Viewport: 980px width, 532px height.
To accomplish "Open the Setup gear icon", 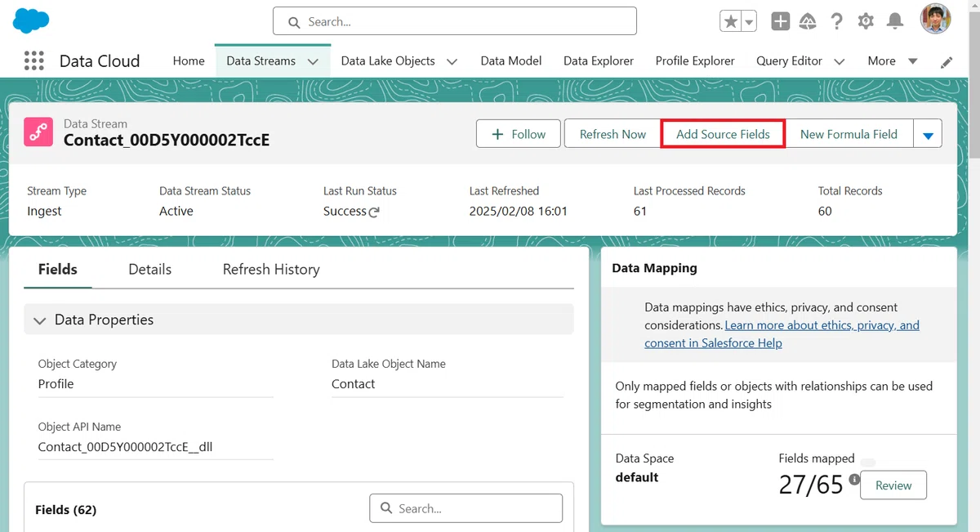I will point(866,21).
